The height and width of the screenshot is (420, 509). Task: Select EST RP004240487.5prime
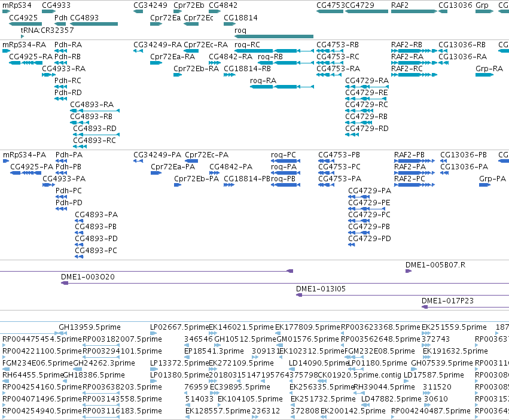[x=431, y=410]
